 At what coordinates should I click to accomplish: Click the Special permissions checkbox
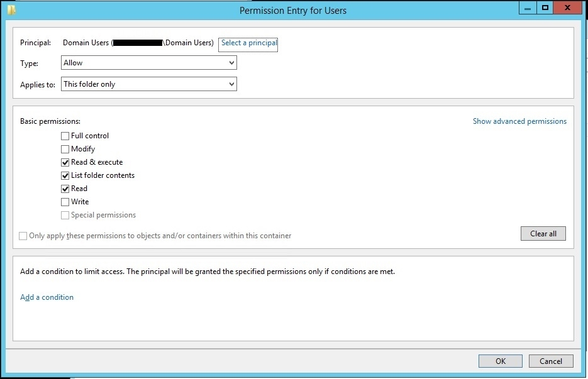(x=65, y=215)
